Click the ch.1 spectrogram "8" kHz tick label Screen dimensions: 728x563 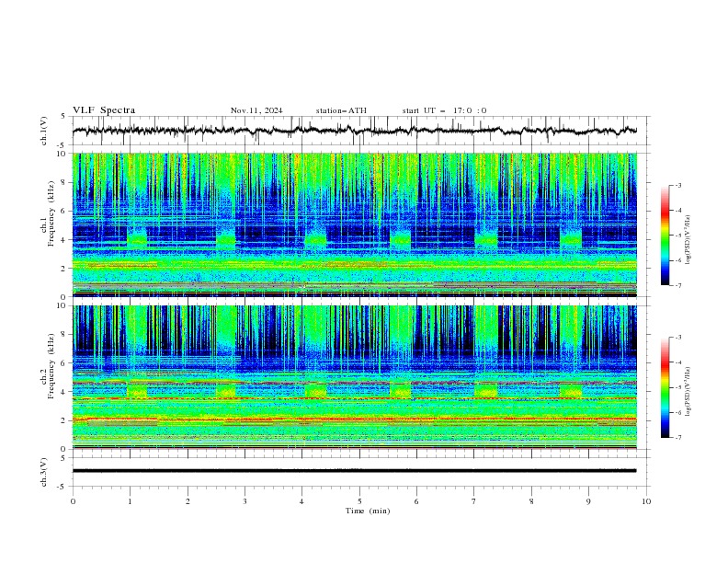(65, 182)
